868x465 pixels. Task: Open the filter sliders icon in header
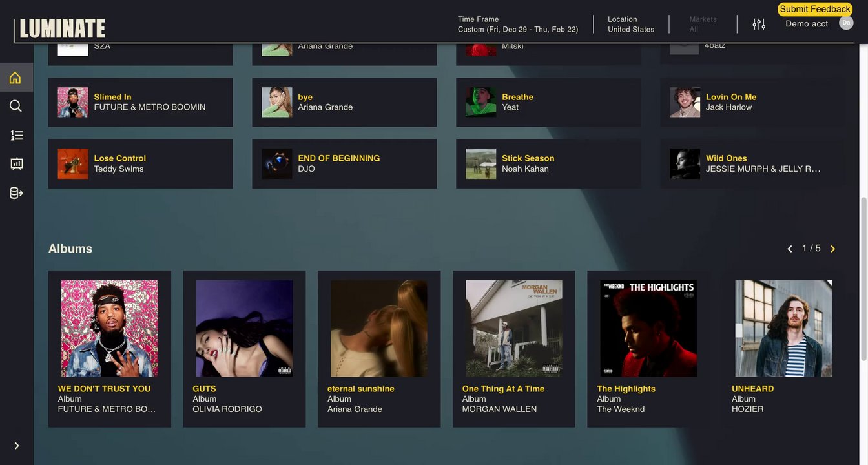pyautogui.click(x=759, y=24)
